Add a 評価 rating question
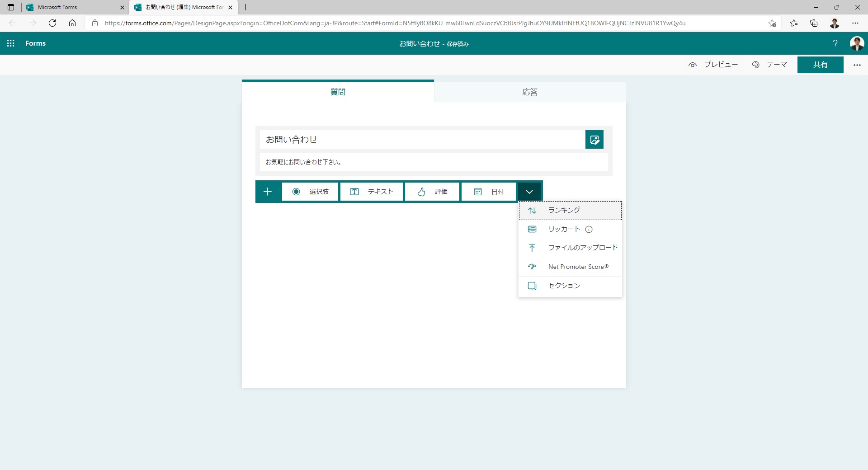 pos(432,192)
